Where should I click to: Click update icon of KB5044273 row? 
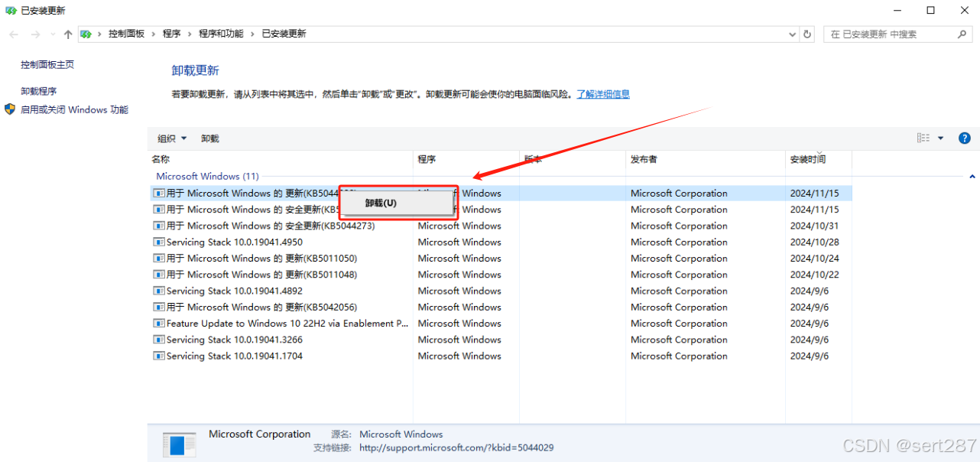[159, 226]
